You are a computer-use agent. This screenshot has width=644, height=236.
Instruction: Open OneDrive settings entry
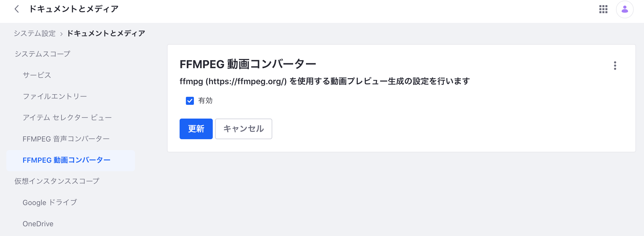coord(38,224)
